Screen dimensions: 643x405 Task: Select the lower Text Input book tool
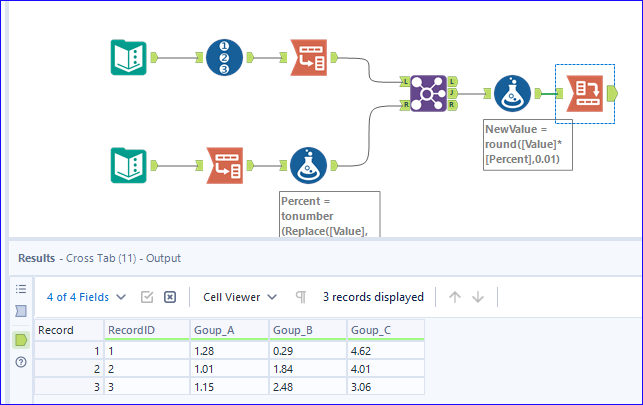tap(128, 165)
